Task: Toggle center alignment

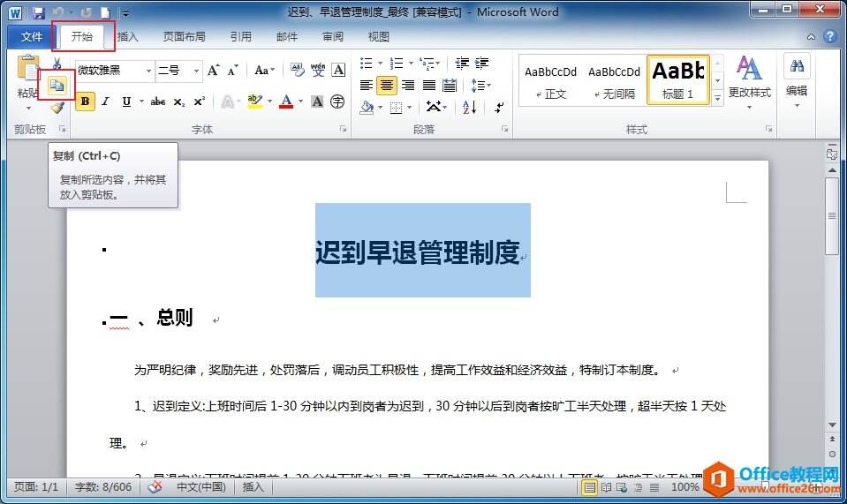Action: tap(387, 86)
